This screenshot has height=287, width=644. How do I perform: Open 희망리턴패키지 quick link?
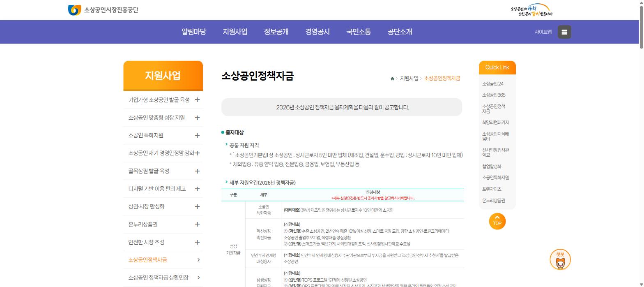coord(495,123)
